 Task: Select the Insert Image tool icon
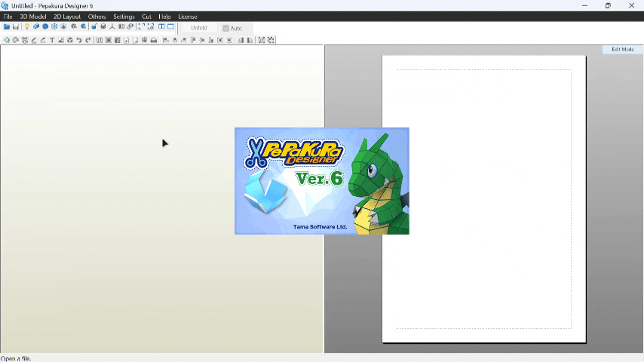61,40
